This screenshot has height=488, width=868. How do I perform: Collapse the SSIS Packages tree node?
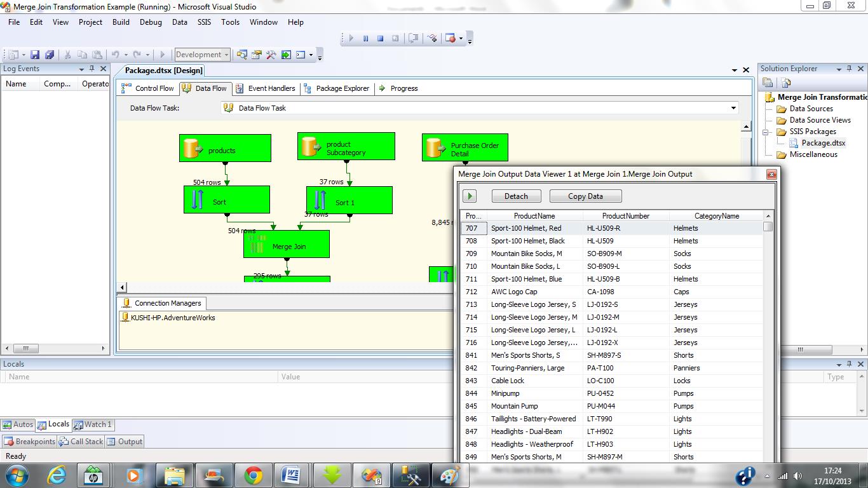766,132
